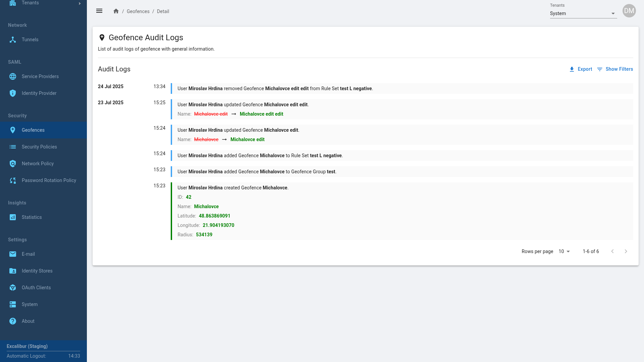This screenshot has width=644, height=362.
Task: Open Identity Stores in the sidebar
Action: click(37, 271)
